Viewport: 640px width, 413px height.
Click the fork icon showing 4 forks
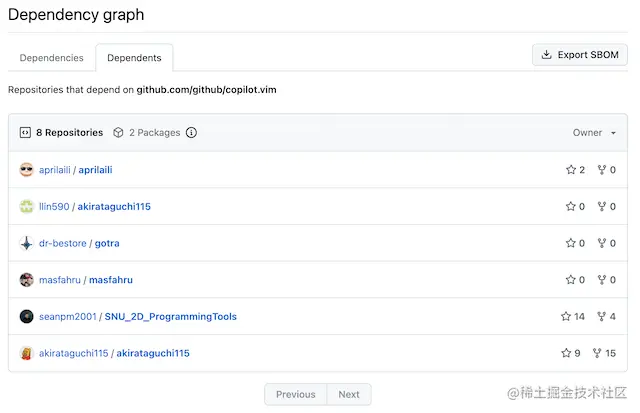click(x=601, y=317)
